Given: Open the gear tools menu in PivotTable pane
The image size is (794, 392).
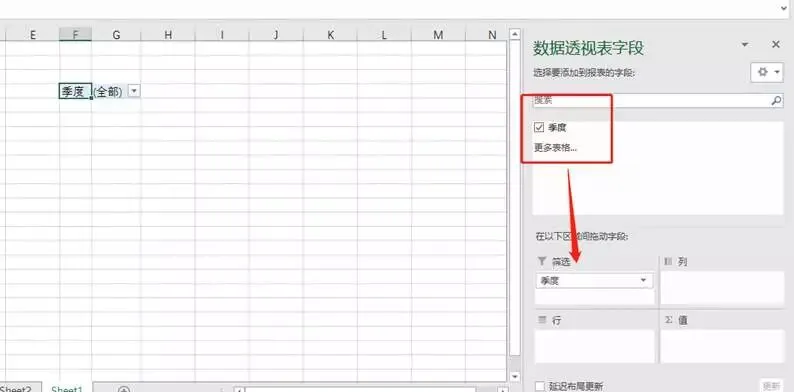Looking at the screenshot, I should (767, 72).
